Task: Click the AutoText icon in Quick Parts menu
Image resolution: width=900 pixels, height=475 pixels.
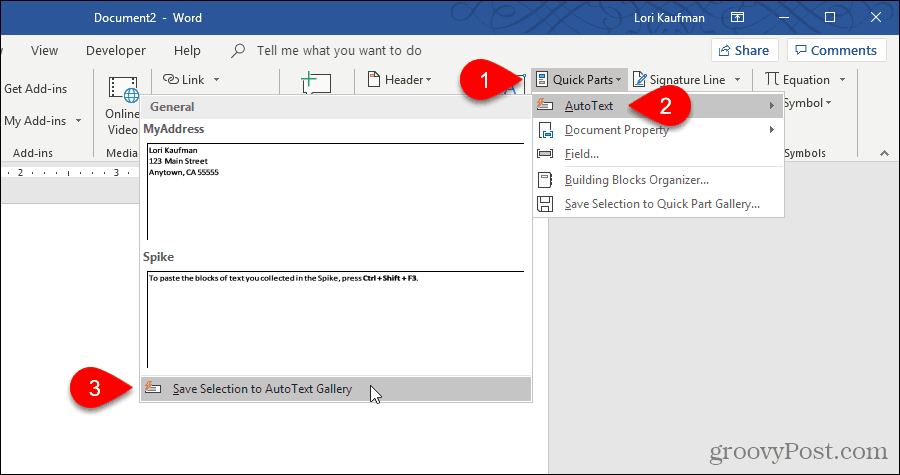Action: (x=544, y=106)
